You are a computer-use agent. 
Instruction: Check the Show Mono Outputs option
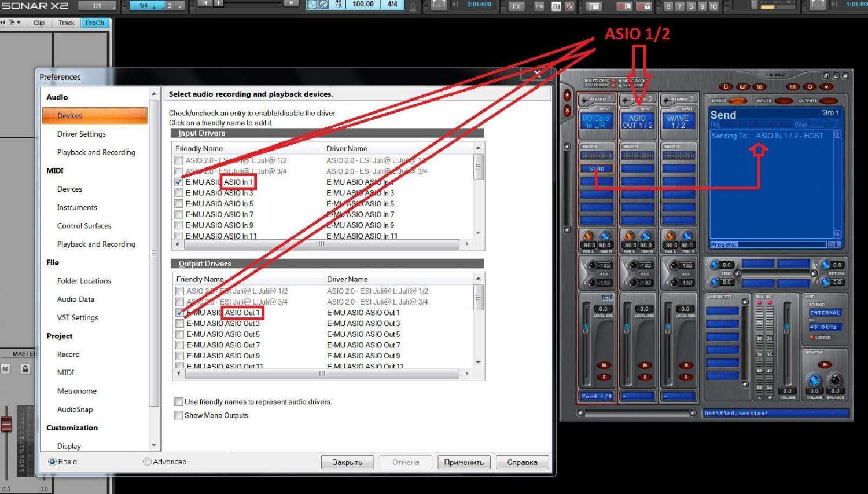[x=179, y=415]
